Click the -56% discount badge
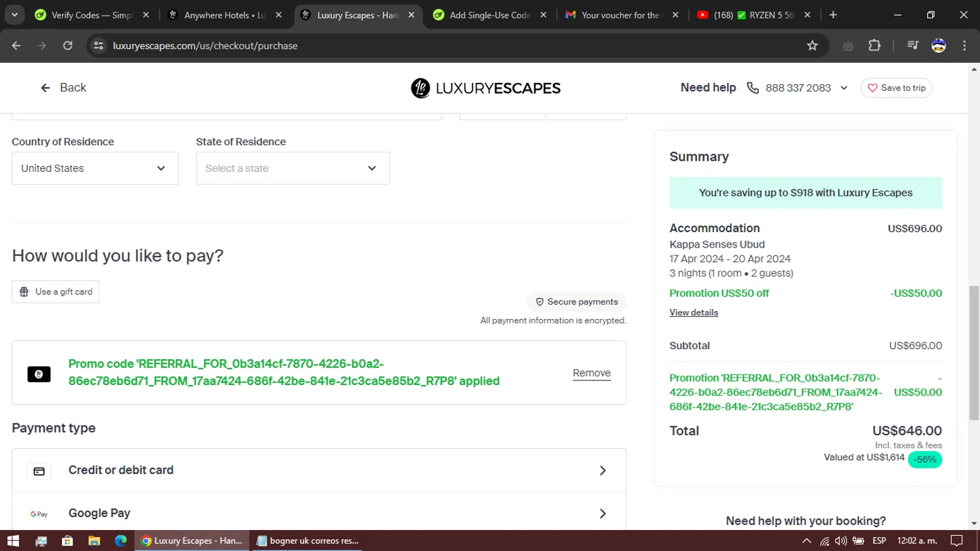This screenshot has height=551, width=980. (924, 459)
